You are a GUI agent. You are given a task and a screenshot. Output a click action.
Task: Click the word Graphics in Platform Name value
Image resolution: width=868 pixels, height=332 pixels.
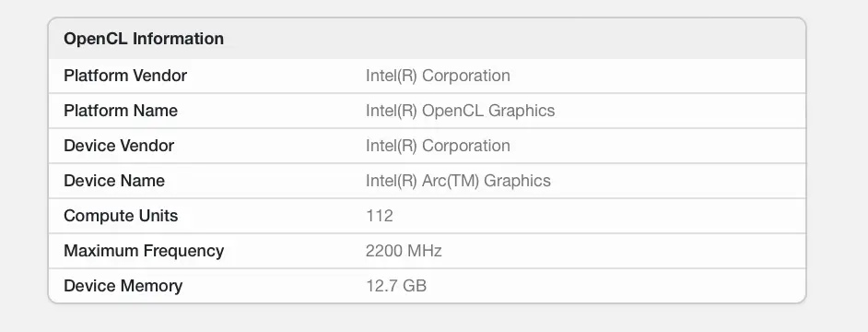(522, 111)
